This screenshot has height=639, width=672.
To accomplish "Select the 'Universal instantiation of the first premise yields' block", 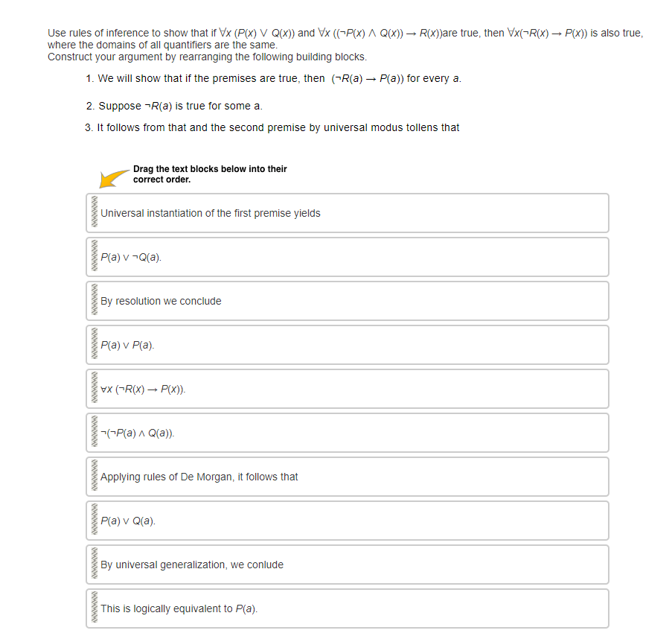I will pyautogui.click(x=348, y=213).
